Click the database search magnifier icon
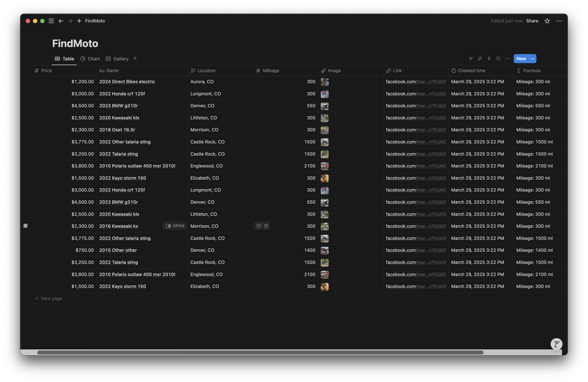The width and height of the screenshot is (588, 382). pyautogui.click(x=498, y=58)
